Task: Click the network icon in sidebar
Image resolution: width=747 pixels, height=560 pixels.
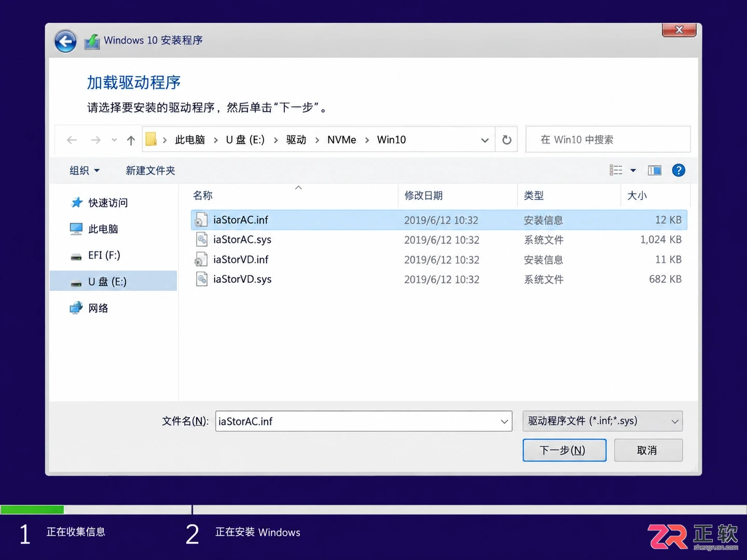Action: click(x=76, y=308)
